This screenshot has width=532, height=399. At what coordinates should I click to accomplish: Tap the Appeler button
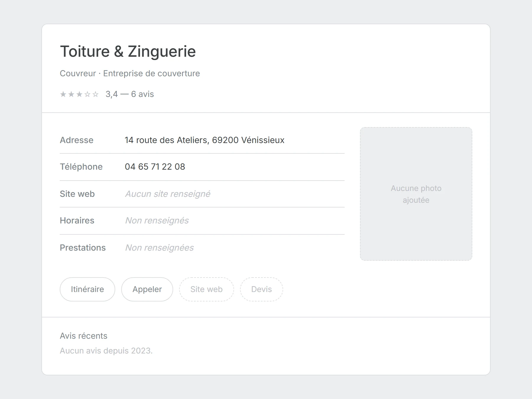pyautogui.click(x=147, y=289)
